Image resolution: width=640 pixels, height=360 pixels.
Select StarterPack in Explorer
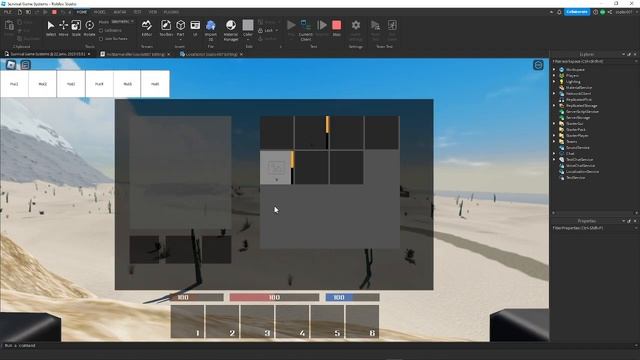[576, 129]
